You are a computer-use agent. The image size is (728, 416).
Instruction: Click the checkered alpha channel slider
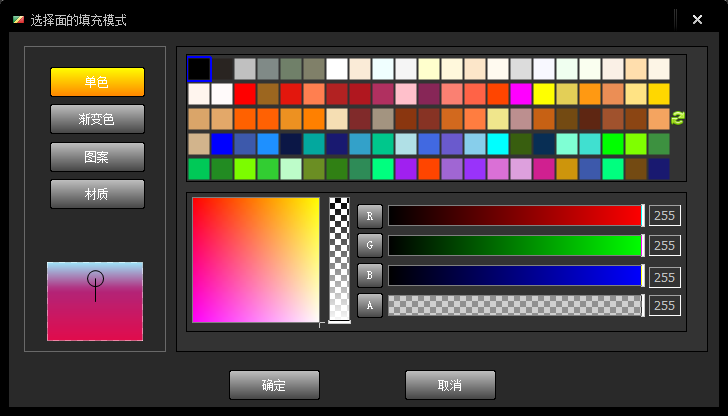pos(515,306)
